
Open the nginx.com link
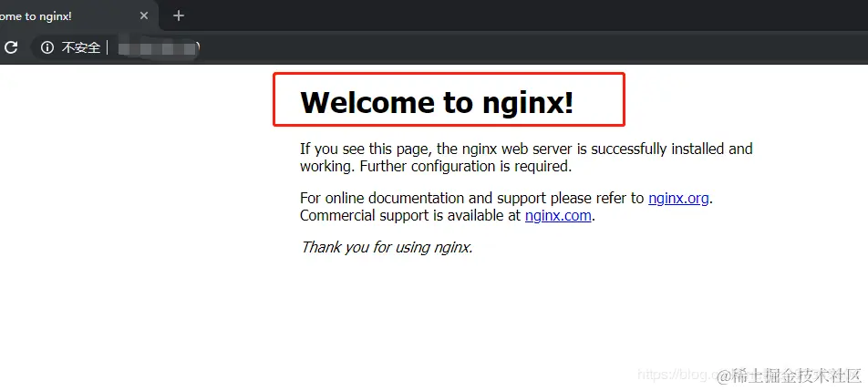(558, 215)
